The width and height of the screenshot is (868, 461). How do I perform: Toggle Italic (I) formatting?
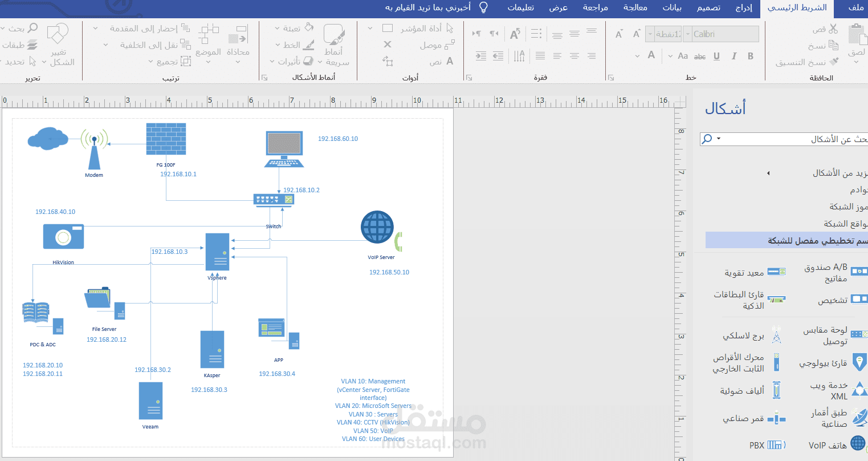click(x=734, y=56)
